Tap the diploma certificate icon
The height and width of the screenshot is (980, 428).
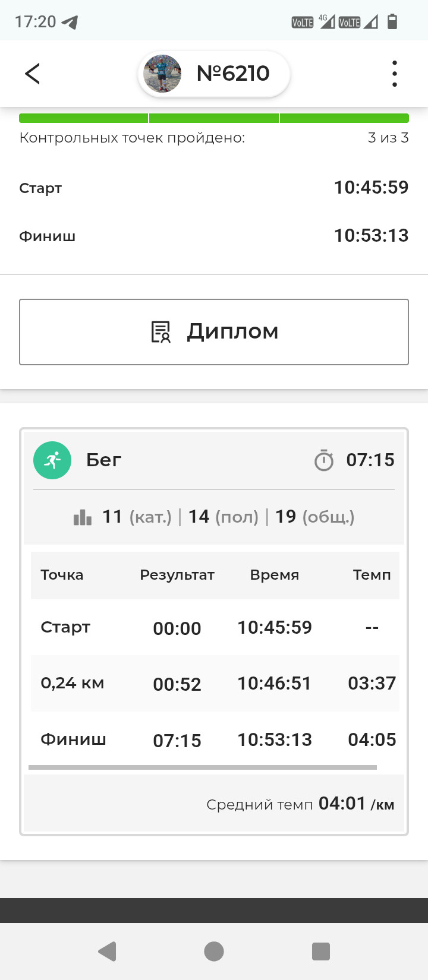point(160,332)
